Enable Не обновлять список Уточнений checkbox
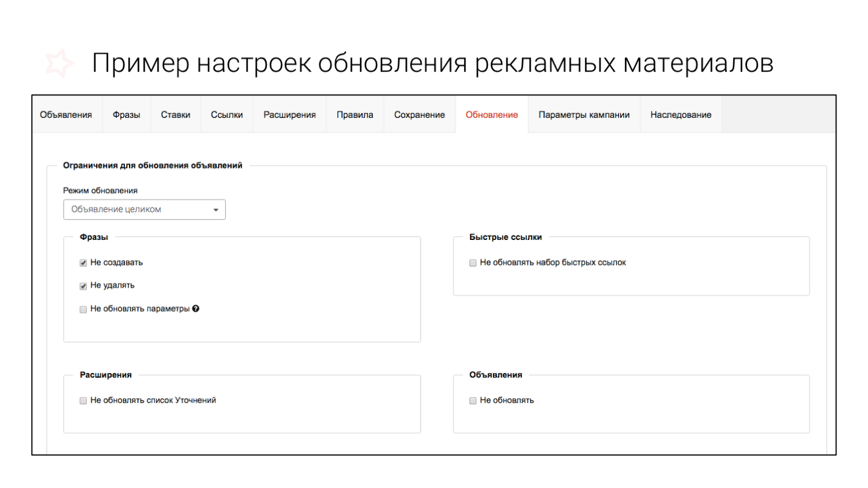Screen dimensions: 868x488 pos(83,401)
